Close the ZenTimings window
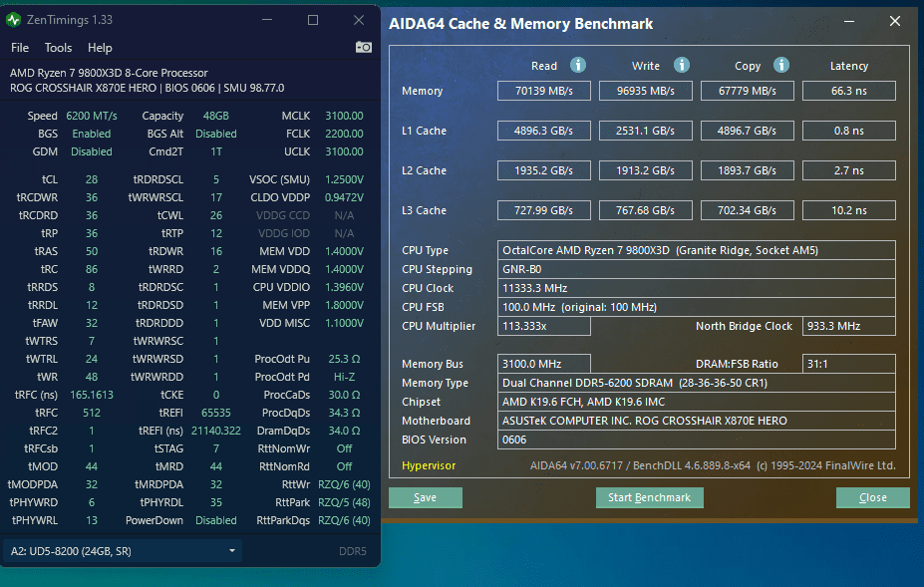Viewport: 924px width, 587px height. (x=359, y=20)
